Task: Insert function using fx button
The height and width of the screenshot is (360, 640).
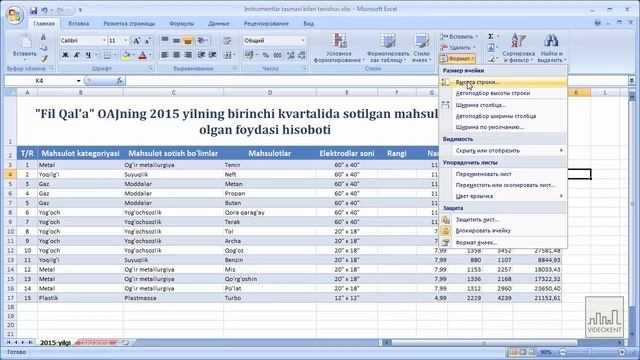Action: (x=120, y=81)
